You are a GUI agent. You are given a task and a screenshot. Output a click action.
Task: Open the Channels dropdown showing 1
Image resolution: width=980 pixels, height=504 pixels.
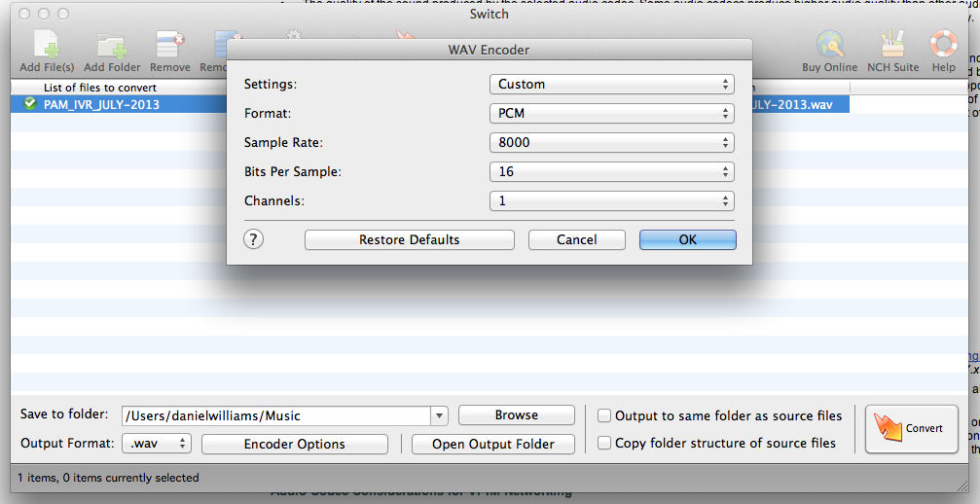(x=611, y=201)
